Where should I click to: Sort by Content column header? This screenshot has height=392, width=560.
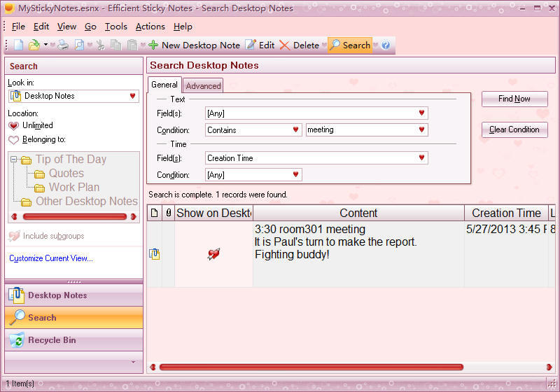point(358,213)
